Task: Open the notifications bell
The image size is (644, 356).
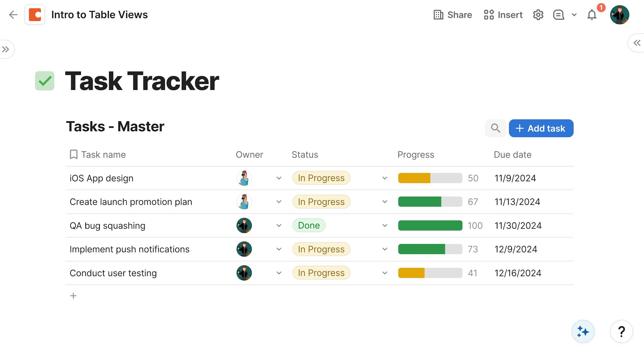Action: click(x=592, y=15)
